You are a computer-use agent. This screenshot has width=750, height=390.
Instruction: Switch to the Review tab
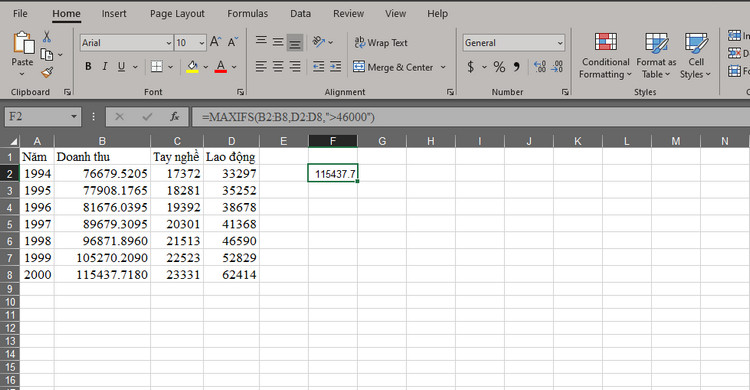348,13
